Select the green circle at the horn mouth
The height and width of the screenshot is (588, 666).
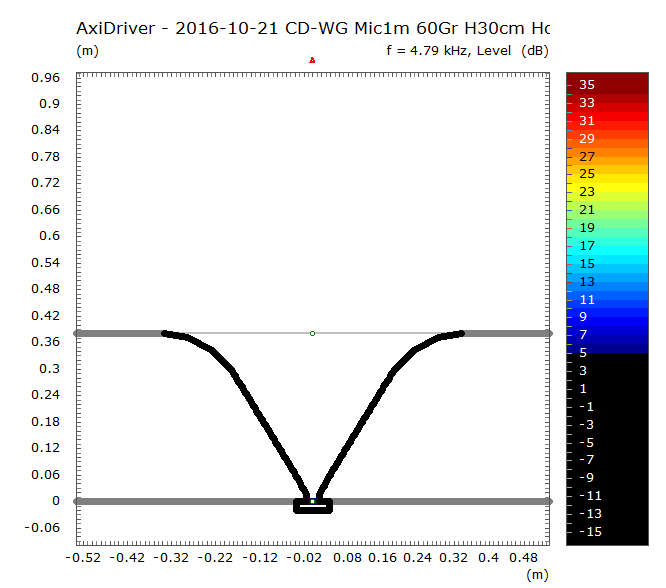312,333
